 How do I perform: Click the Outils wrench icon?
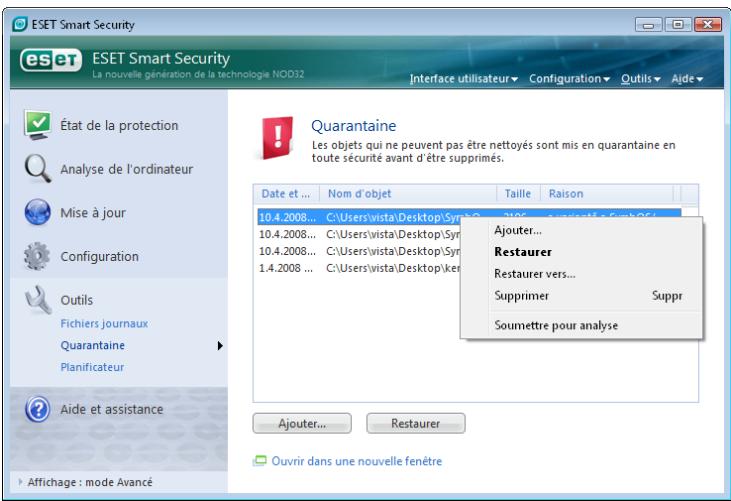(38, 300)
